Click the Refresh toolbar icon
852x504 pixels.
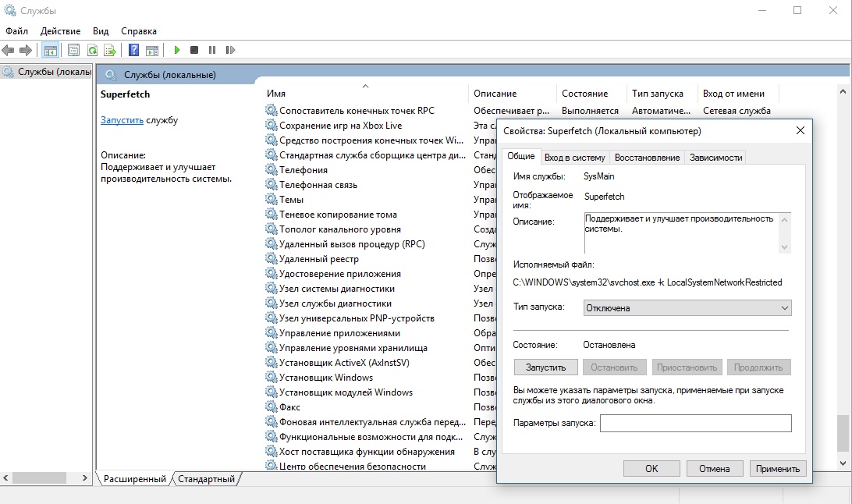pyautogui.click(x=92, y=50)
